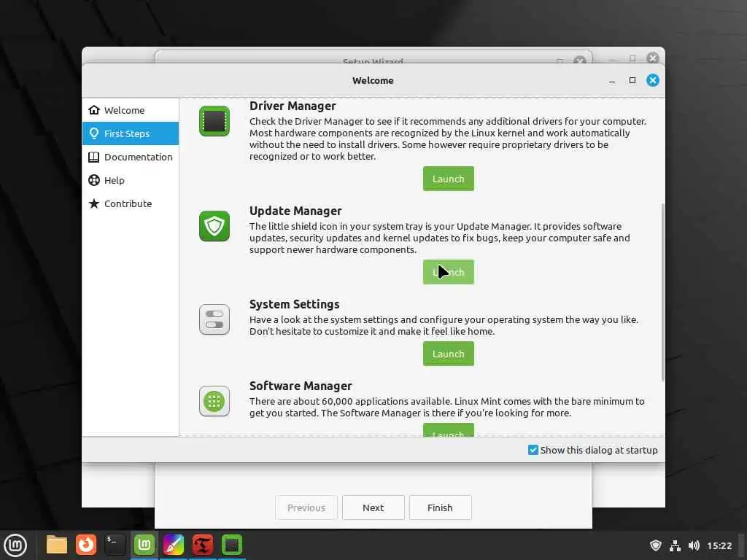Image resolution: width=747 pixels, height=560 pixels.
Task: Go to the Help section
Action: (x=130, y=180)
